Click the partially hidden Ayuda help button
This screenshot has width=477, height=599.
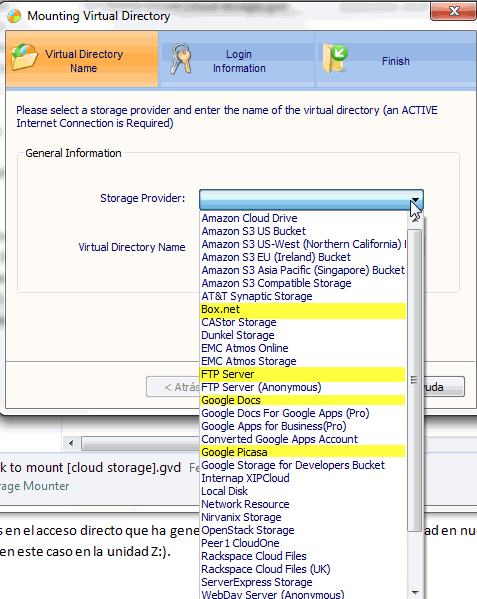444,387
